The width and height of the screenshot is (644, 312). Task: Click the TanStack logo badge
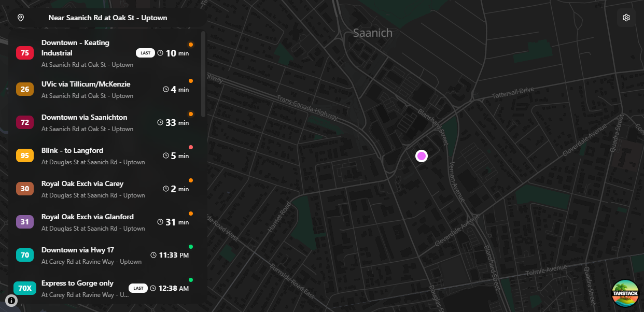tap(625, 293)
